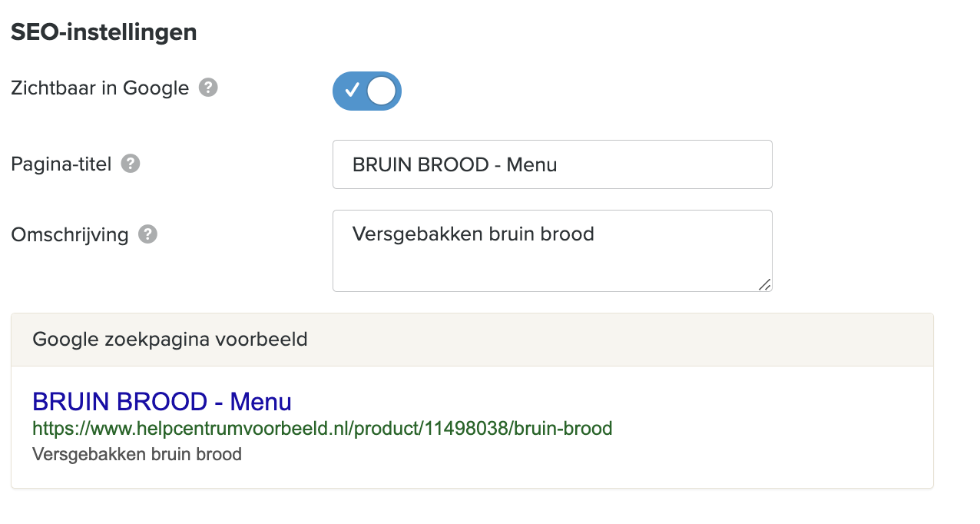Screen dimensions: 980x524
Task: Open the Pagina-titel help tooltip icon
Action: [131, 164]
